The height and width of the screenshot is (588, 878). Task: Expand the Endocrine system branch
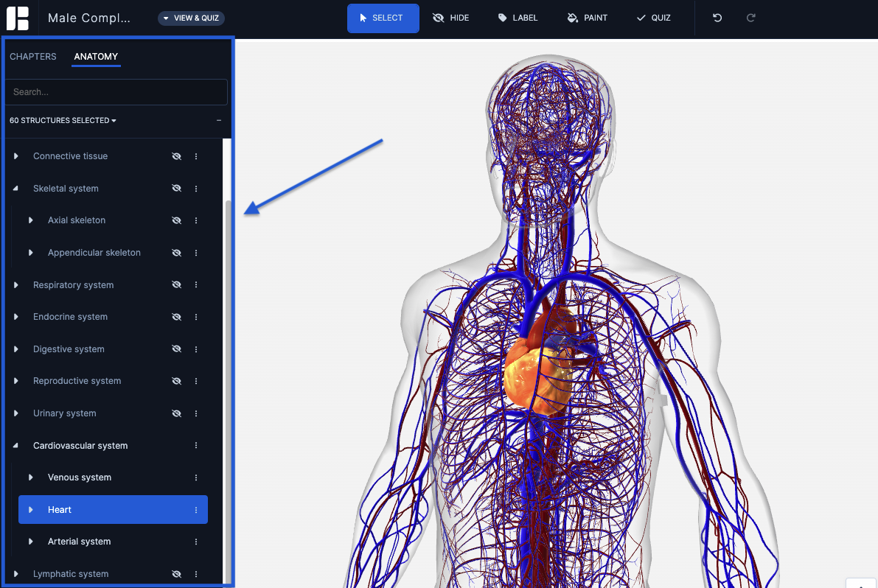coord(15,317)
